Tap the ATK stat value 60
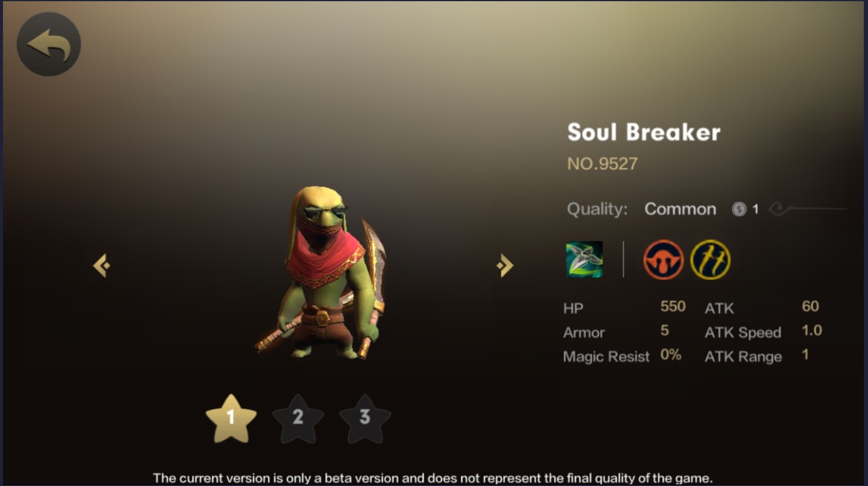This screenshot has width=868, height=486. pos(810,306)
